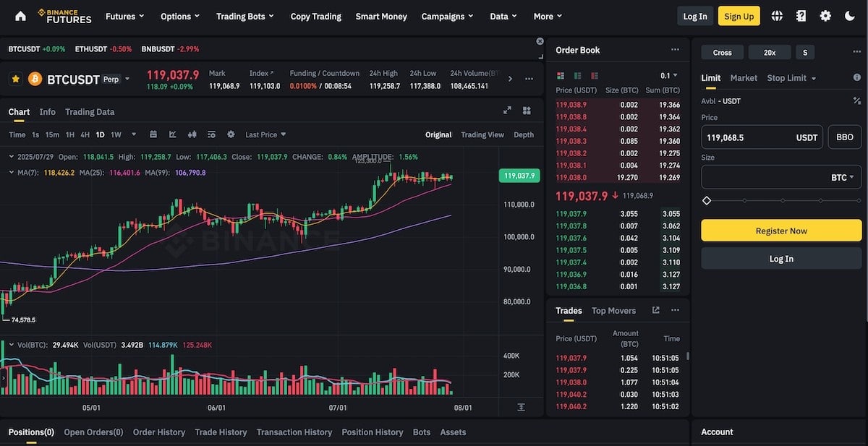Open the chart grid layout icon

coord(527,111)
